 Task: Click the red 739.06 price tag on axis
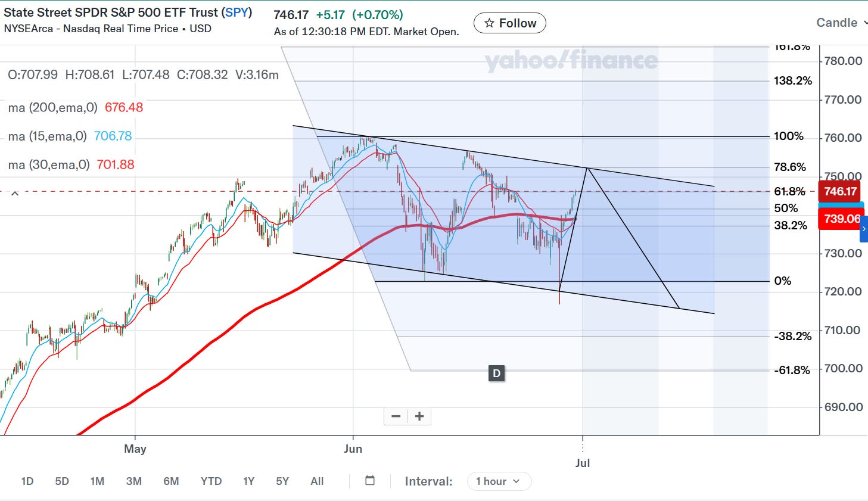click(x=841, y=219)
